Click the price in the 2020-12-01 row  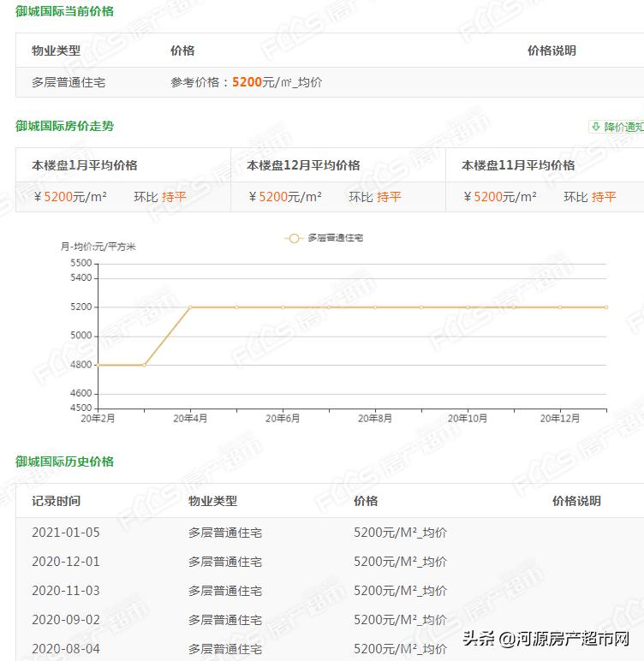click(400, 562)
